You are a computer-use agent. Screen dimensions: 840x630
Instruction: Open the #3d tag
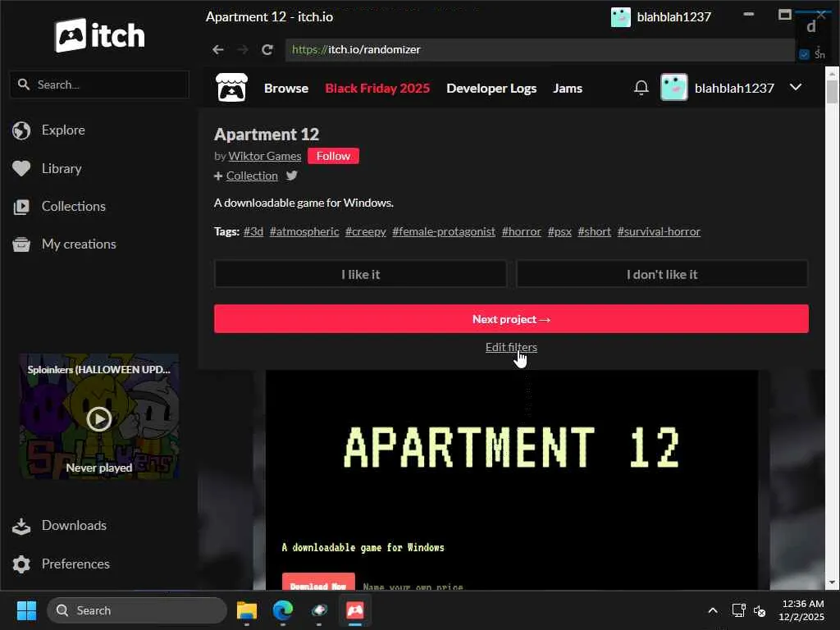click(253, 231)
